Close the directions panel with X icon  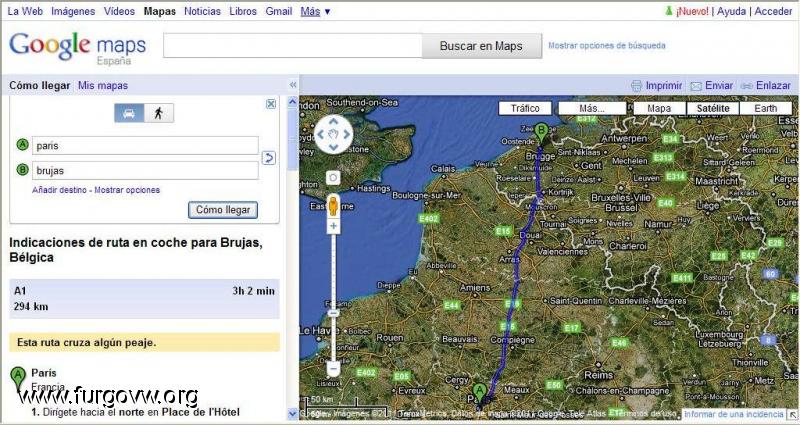coord(271,104)
